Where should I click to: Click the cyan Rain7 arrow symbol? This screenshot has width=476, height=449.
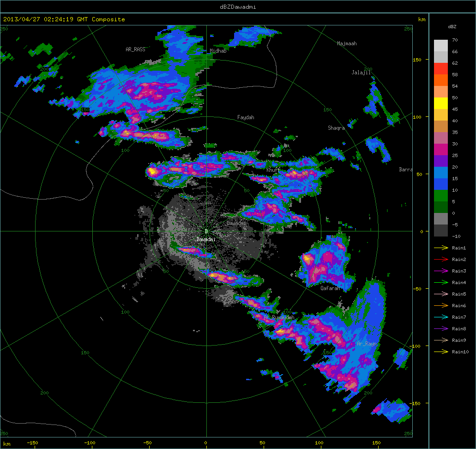tap(441, 317)
